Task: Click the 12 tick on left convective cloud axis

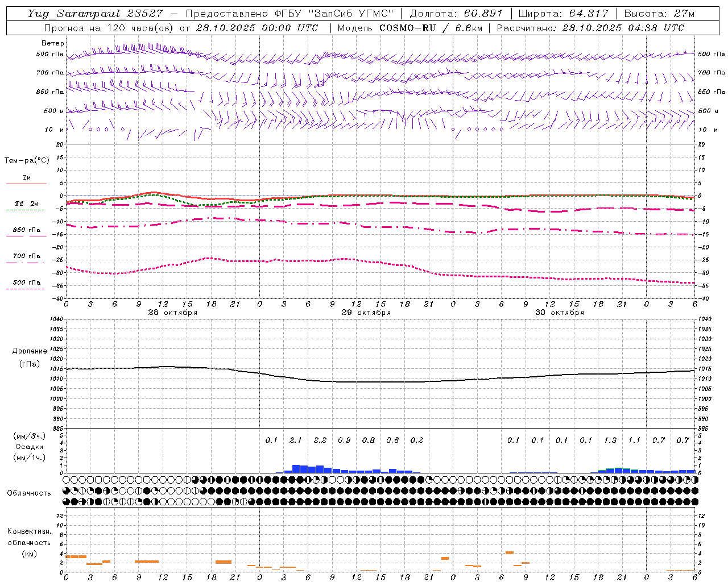Action: (x=61, y=516)
